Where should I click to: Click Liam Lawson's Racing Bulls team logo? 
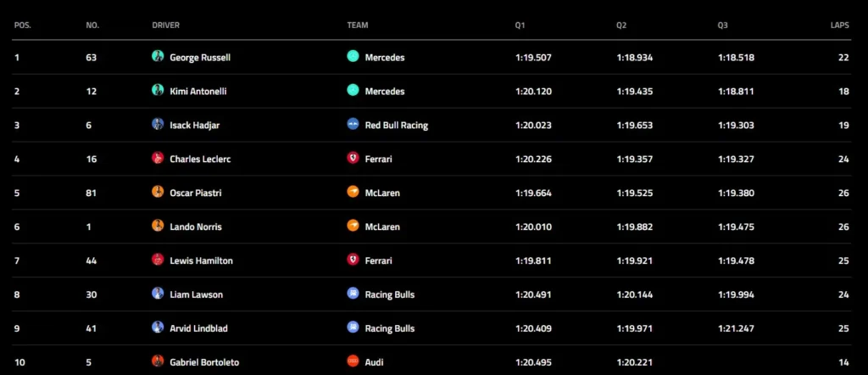[x=353, y=294]
